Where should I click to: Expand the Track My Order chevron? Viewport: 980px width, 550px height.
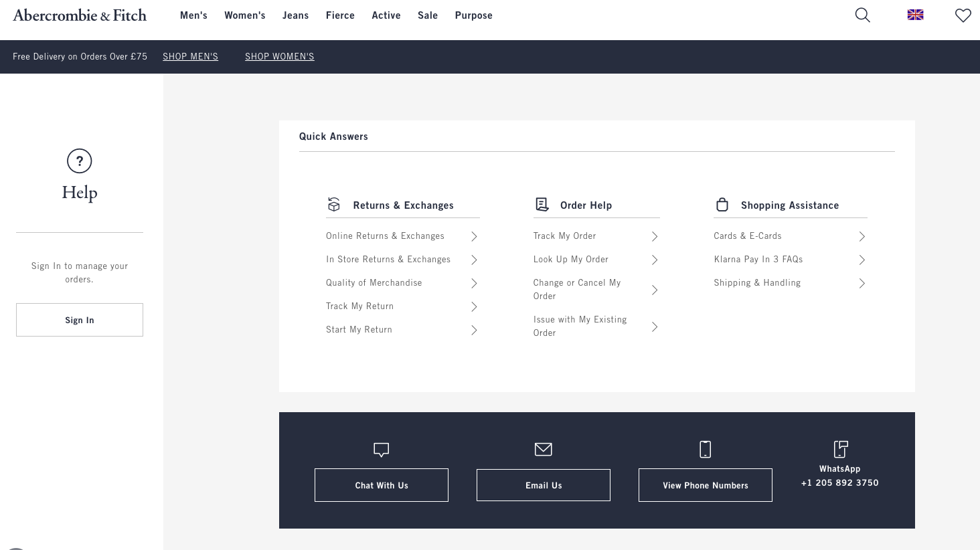[x=655, y=236]
